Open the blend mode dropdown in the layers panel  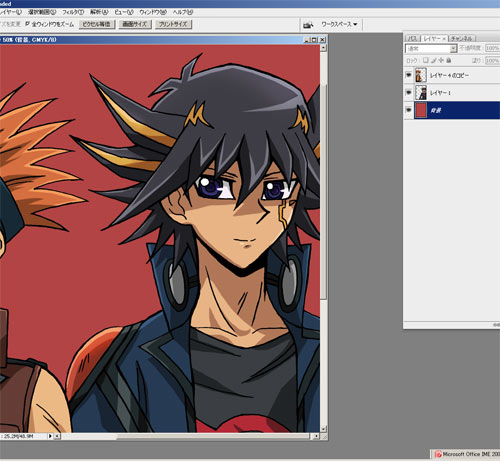[431, 49]
